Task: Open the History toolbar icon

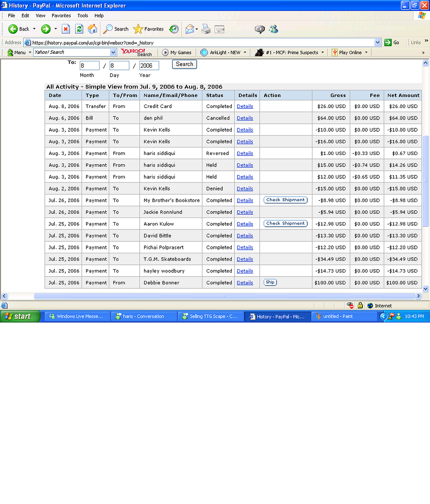Action: click(174, 29)
